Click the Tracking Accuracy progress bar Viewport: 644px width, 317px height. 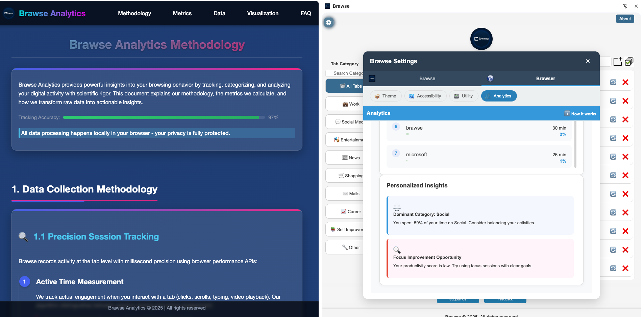point(164,117)
